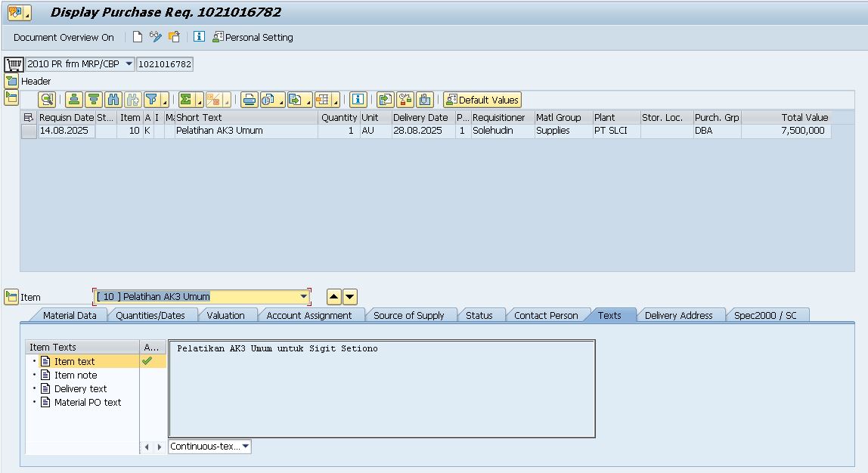The width and height of the screenshot is (868, 473).
Task: Go to previous item with up arrow button
Action: [x=333, y=297]
